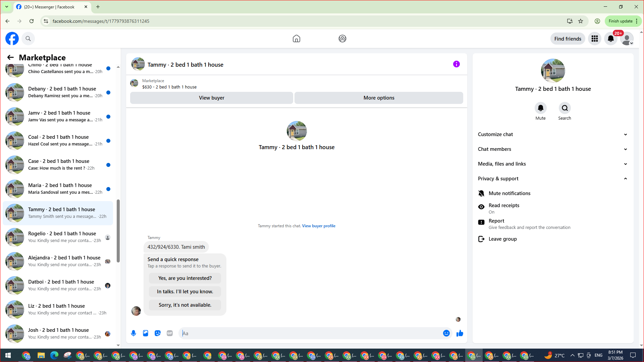
Task: Click the More options button
Action: (379, 98)
